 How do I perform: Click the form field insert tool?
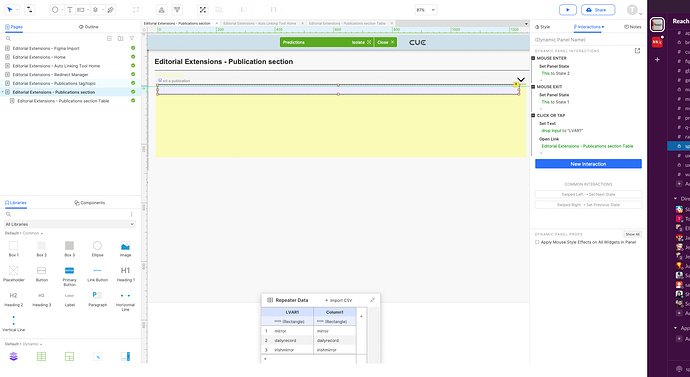point(81,9)
